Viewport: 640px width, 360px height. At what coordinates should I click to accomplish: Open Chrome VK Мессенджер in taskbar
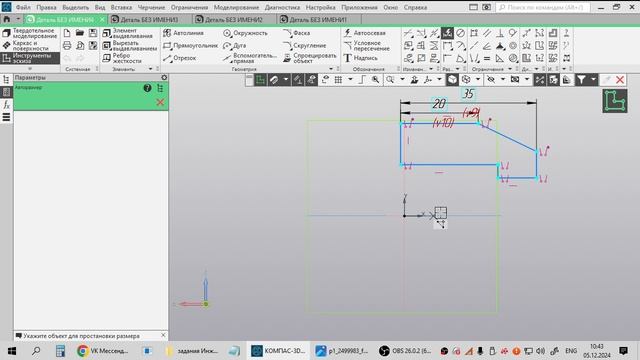(103, 351)
